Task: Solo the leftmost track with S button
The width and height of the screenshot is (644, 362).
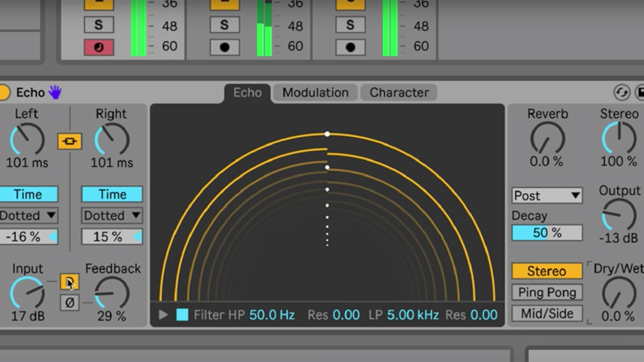Action: (98, 25)
